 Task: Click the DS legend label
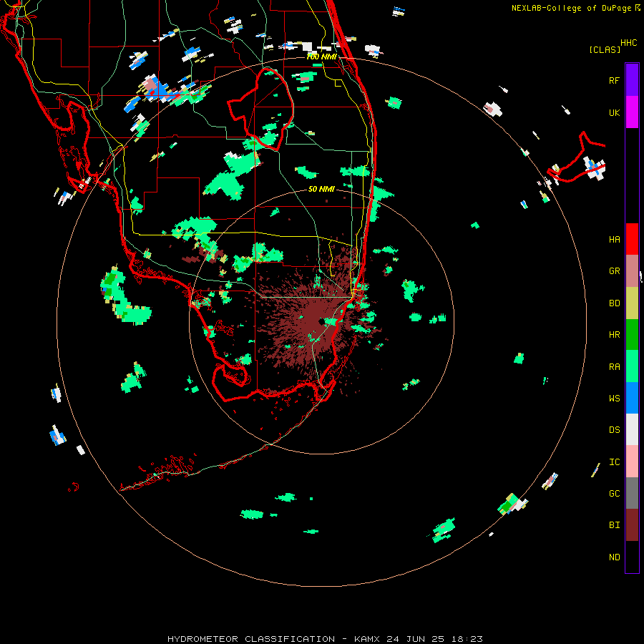(614, 430)
